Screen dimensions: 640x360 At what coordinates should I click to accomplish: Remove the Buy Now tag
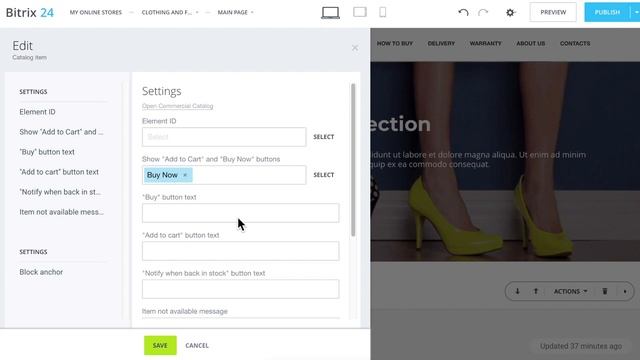[x=185, y=175]
